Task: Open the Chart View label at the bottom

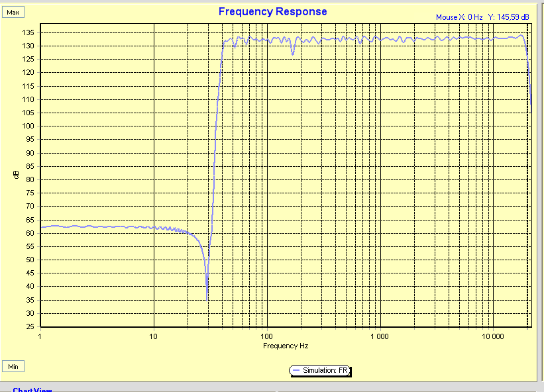Action: tap(32, 389)
